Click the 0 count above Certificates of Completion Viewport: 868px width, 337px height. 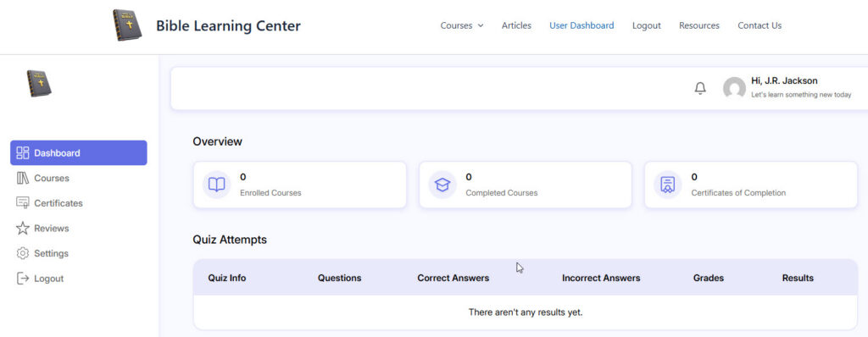tap(695, 177)
